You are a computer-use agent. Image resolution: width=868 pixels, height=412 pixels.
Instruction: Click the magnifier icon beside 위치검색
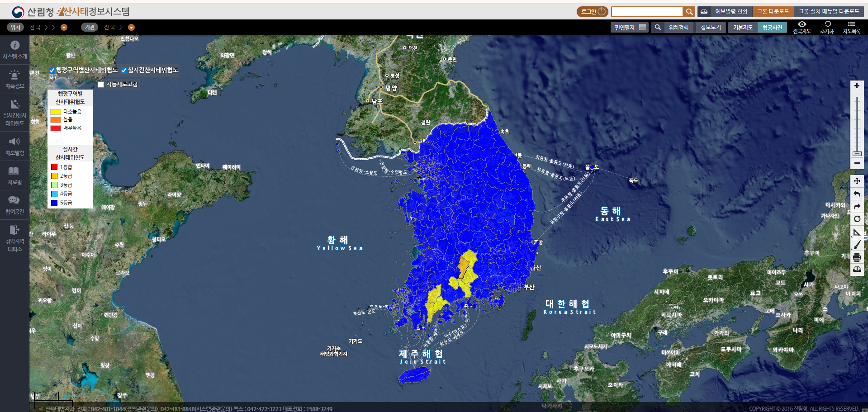[658, 28]
